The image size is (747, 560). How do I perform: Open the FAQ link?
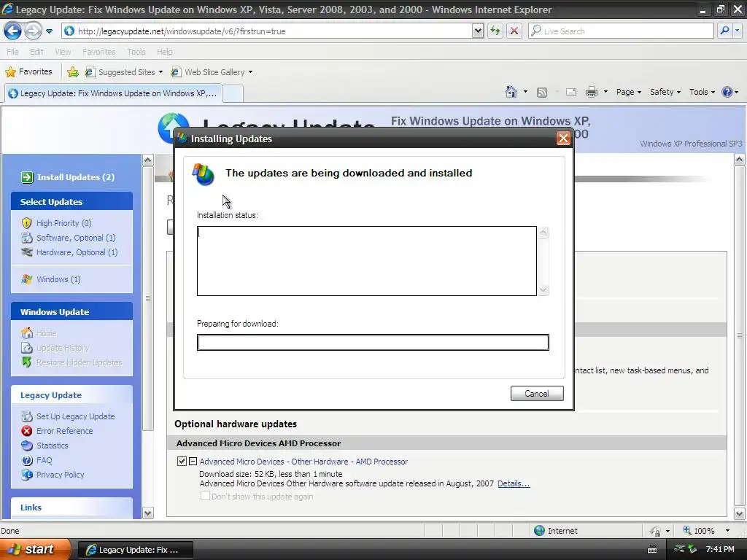[x=44, y=460]
